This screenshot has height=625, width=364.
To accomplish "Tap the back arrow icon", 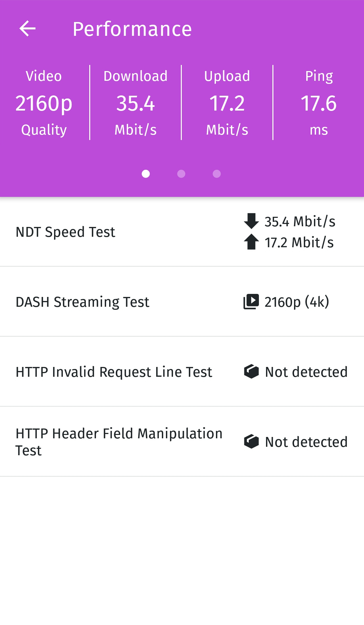I will pyautogui.click(x=28, y=29).
